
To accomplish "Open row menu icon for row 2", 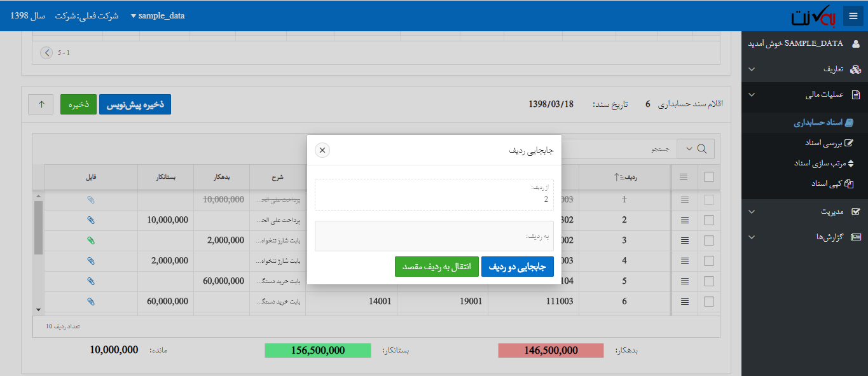I will [684, 220].
